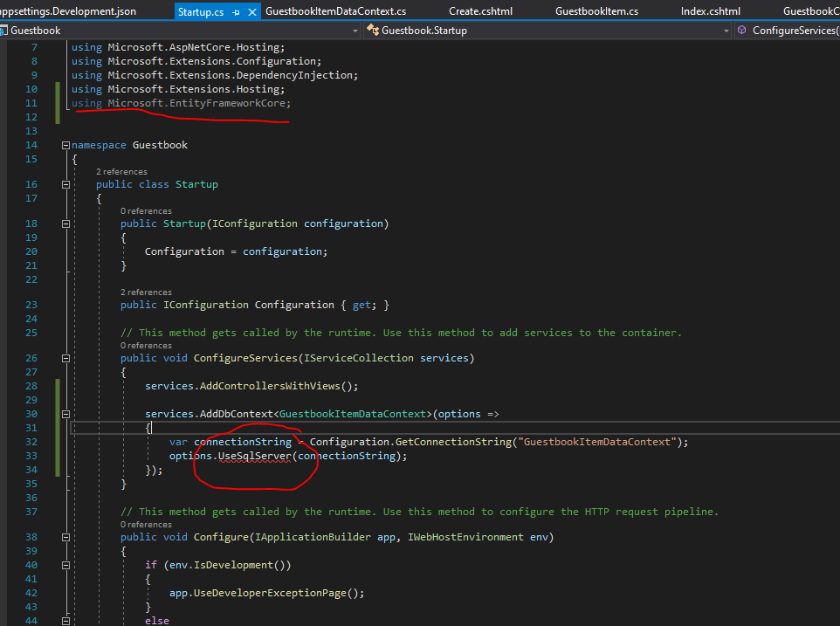Click IWebHostEnvironment parameter type
This screenshot has width=840, height=626.
(x=465, y=537)
